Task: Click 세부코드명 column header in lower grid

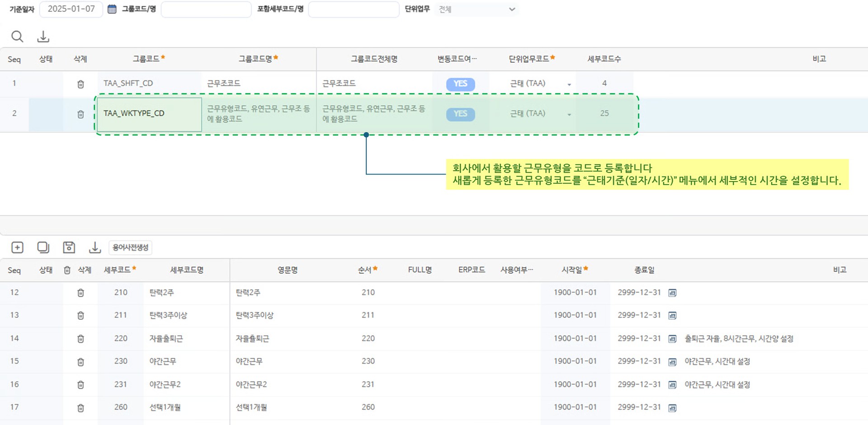Action: 187,270
